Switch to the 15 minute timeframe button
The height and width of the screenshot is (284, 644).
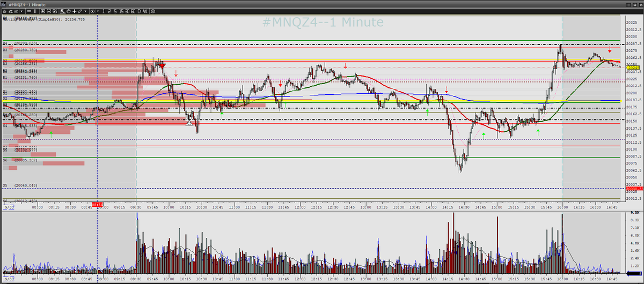(121, 11)
